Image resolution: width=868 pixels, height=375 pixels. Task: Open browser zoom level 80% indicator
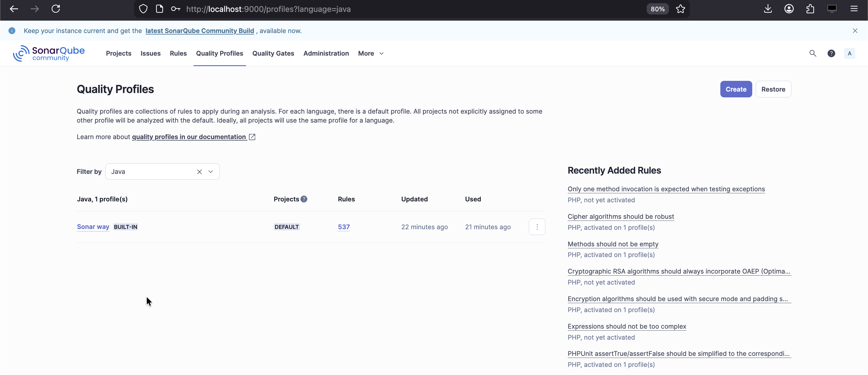point(657,9)
